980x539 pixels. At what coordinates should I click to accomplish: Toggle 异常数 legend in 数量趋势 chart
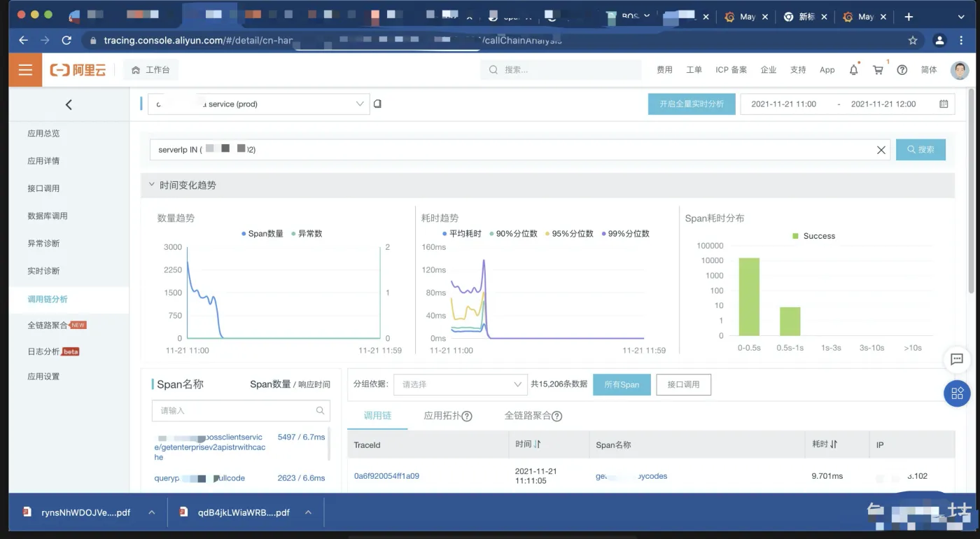[x=307, y=234]
